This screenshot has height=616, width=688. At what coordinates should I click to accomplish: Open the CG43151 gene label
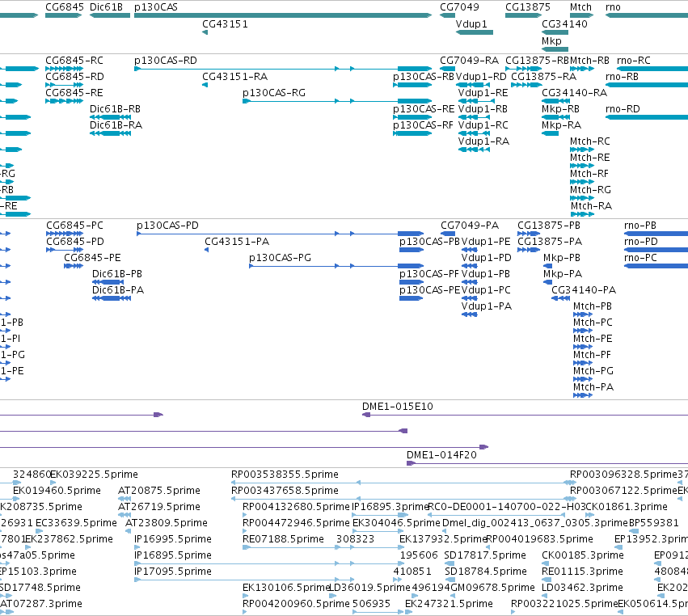click(225, 24)
